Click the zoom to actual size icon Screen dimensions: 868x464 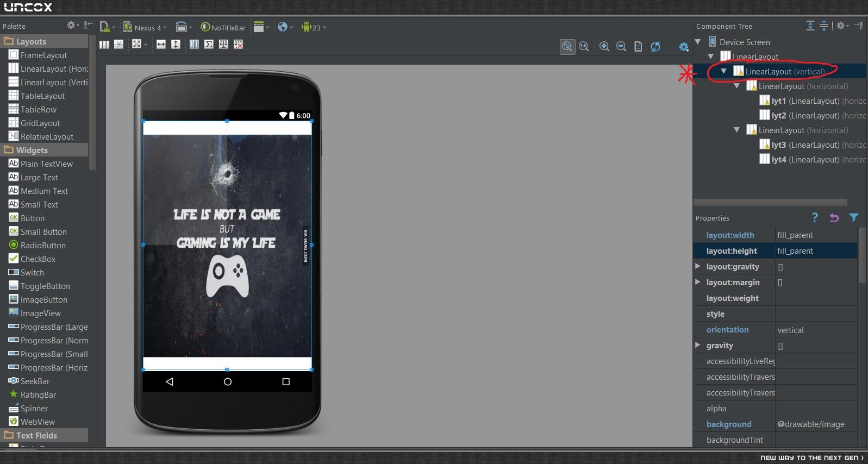(584, 47)
